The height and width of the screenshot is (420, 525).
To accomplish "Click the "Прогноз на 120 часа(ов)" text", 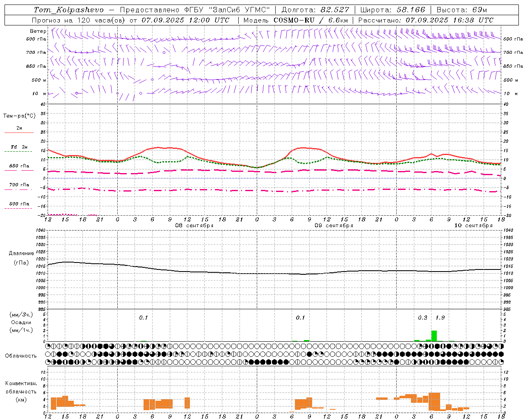I will 79,20.
